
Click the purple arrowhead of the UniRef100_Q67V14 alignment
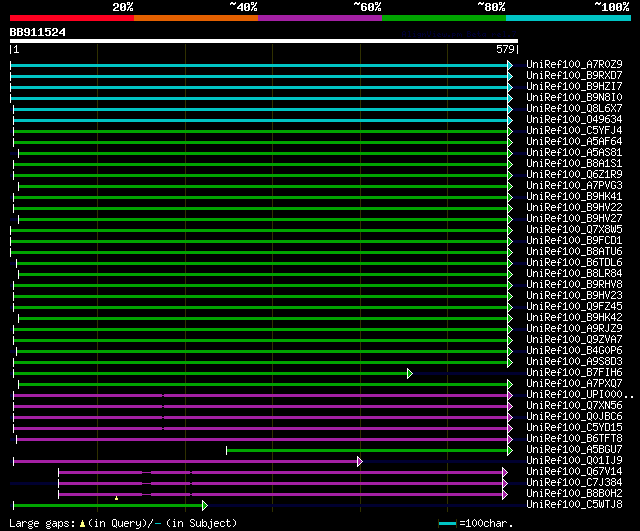coord(505,472)
